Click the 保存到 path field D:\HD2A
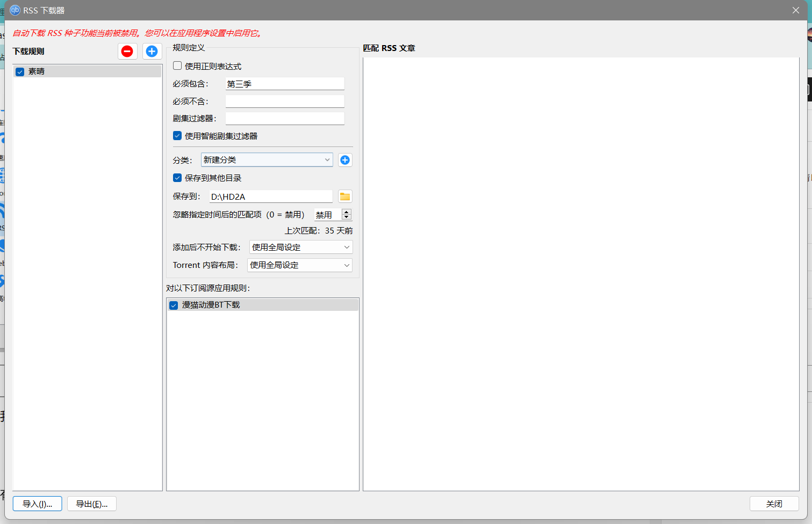 click(271, 196)
